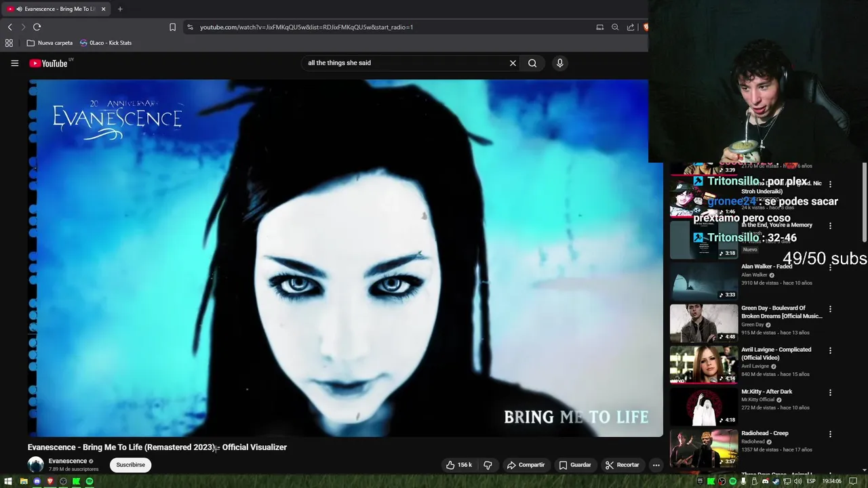The image size is (868, 488).
Task: Switch the ESP input language indicator
Action: click(x=811, y=481)
